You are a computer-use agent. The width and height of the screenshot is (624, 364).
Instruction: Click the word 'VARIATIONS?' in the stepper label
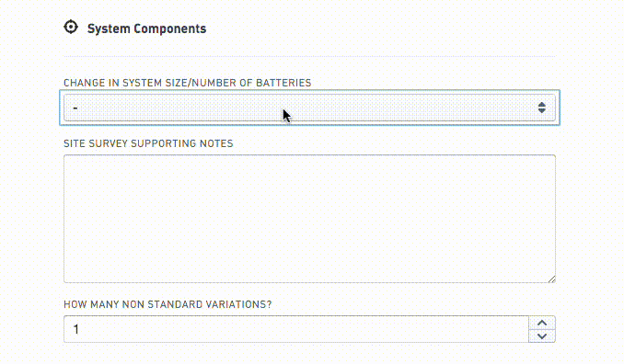coord(238,304)
